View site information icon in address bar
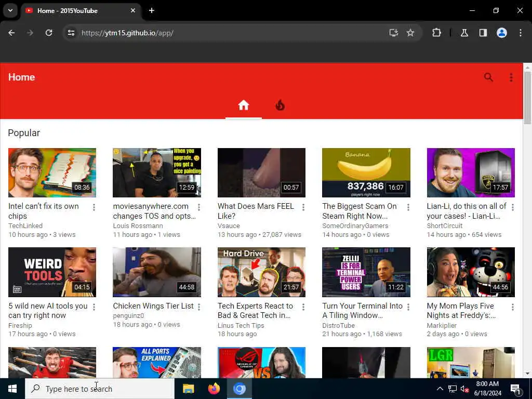 click(71, 33)
